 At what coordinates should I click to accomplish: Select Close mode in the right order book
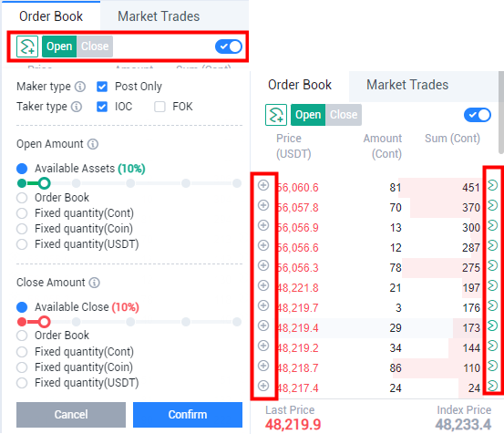[344, 115]
